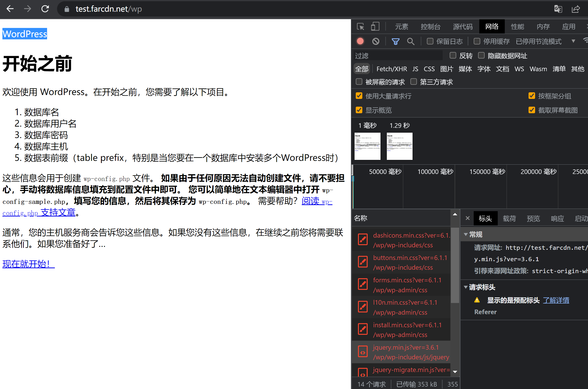Image resolution: width=588 pixels, height=389 pixels.
Task: Click the WordPress logo link
Action: point(25,34)
